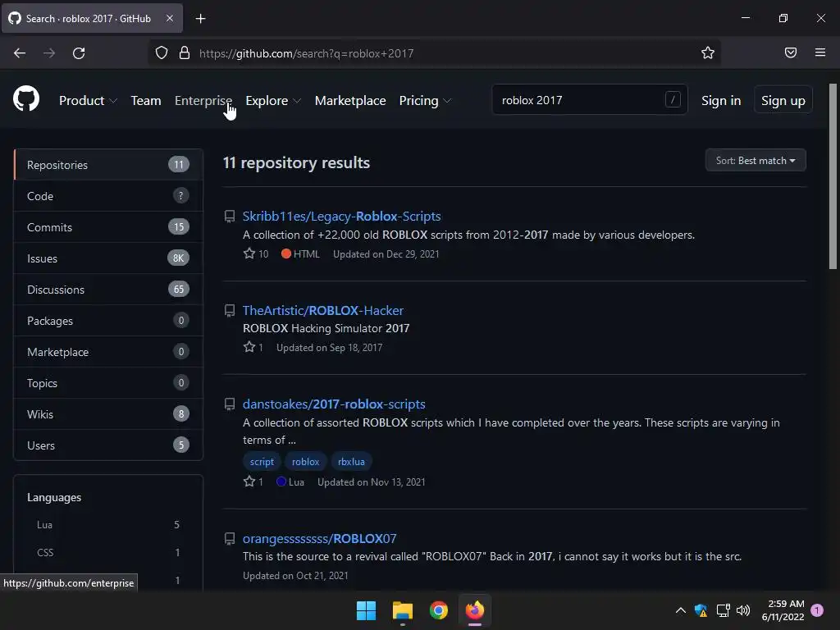
Task: Open notification badge beside the clock
Action: click(817, 609)
